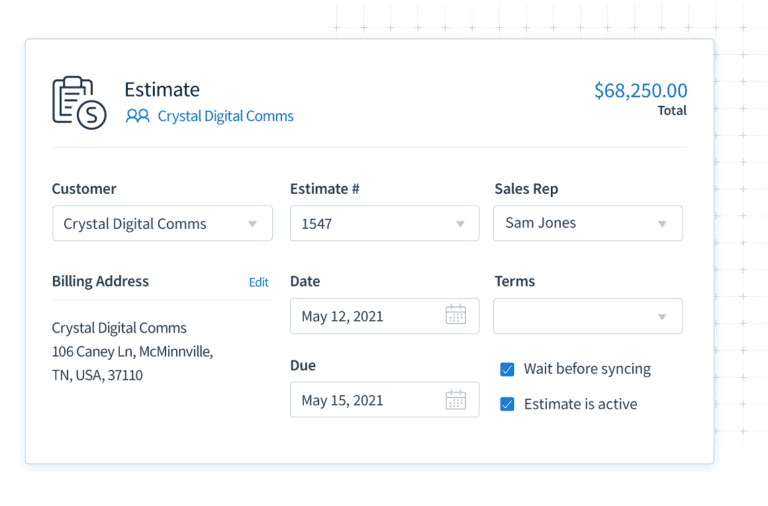
Task: Open the calendar picker in the Due field
Action: click(x=455, y=400)
